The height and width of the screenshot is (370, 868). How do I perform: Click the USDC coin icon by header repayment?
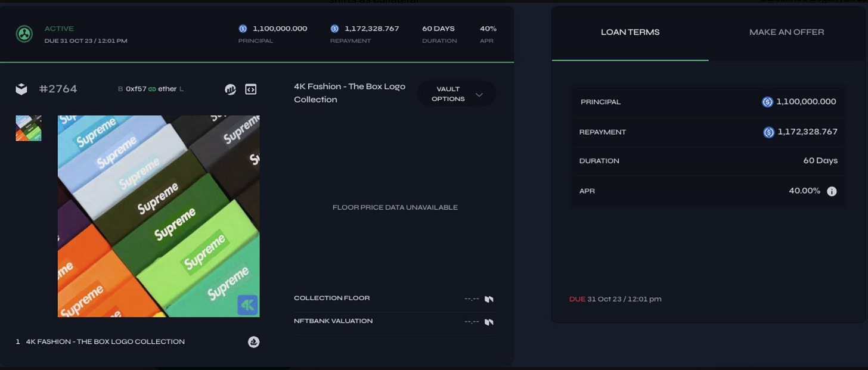334,29
